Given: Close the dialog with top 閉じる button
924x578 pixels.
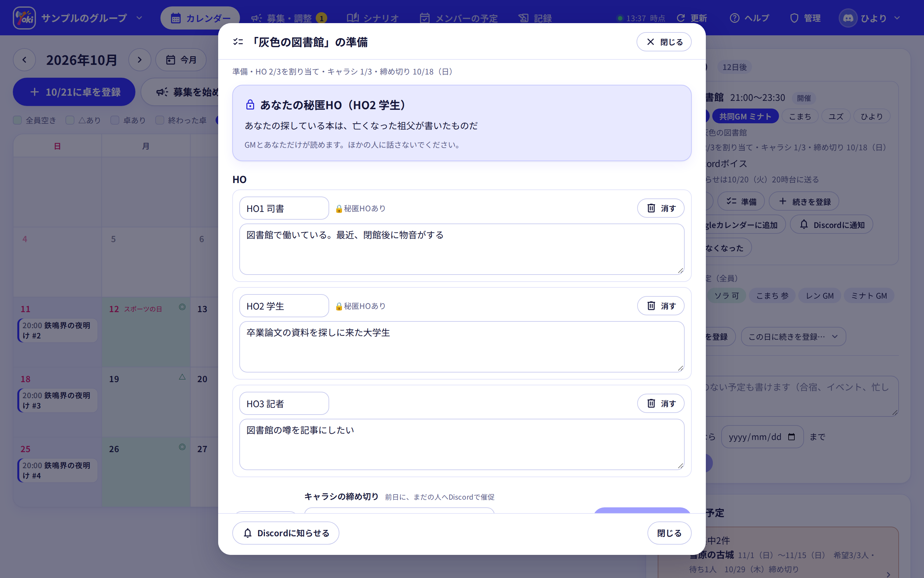Looking at the screenshot, I should coord(664,42).
